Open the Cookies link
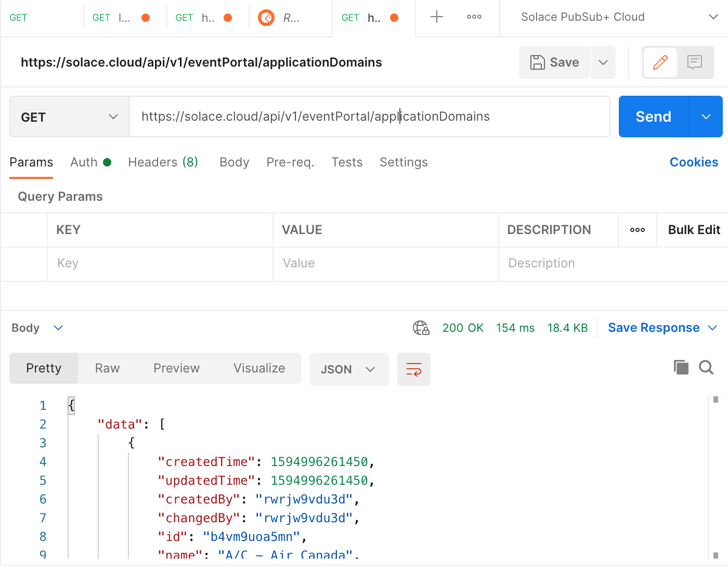 [693, 162]
